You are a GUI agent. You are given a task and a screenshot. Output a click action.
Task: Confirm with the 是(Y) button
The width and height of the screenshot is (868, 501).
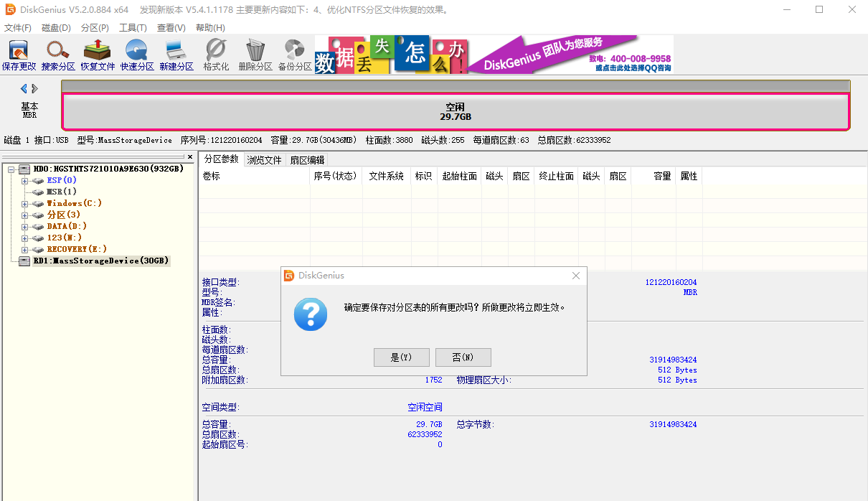401,357
